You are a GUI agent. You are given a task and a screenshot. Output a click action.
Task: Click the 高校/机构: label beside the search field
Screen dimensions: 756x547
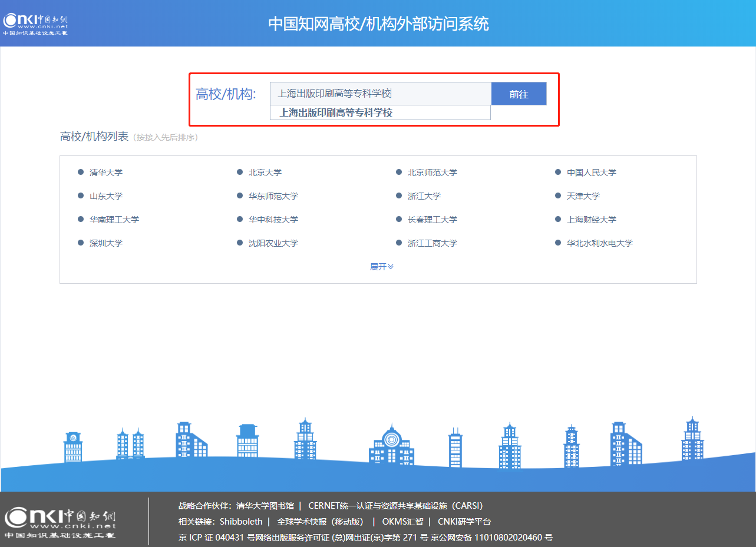[x=226, y=94]
